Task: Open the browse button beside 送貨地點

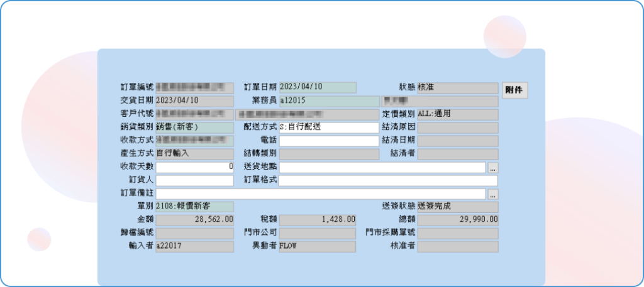Action: pos(492,168)
